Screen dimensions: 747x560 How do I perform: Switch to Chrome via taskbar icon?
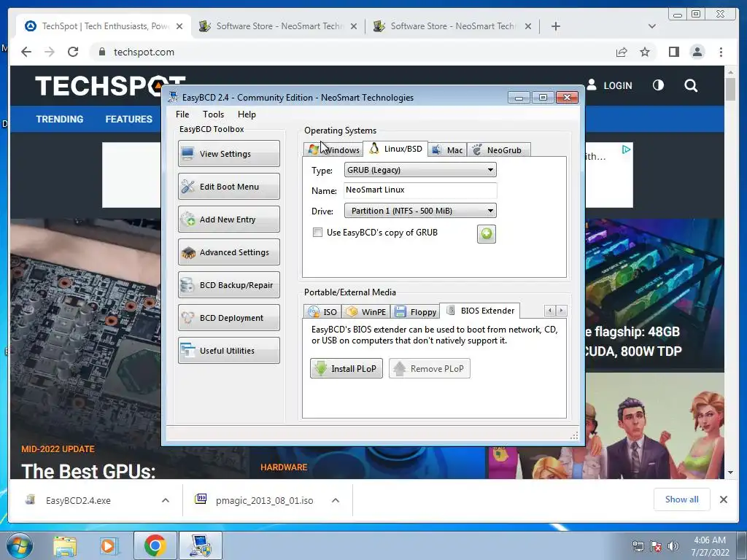155,545
